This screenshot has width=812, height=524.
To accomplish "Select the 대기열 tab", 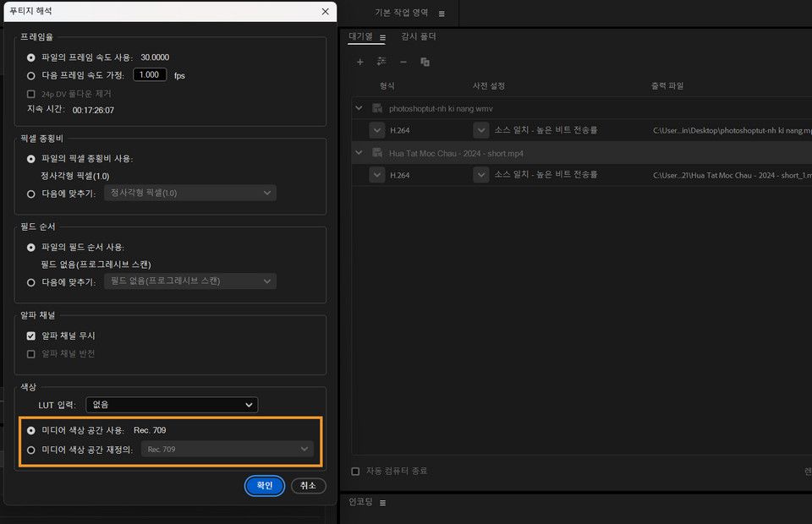I will (360, 36).
